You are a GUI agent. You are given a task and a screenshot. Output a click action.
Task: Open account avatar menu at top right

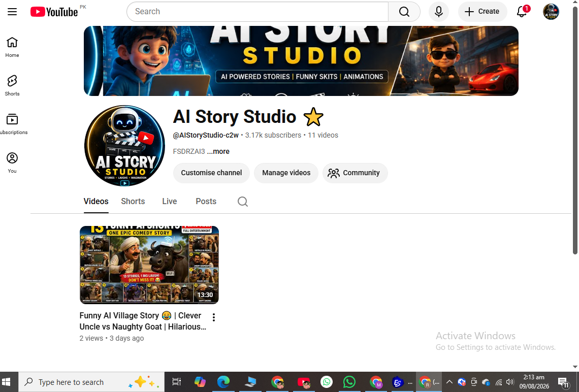point(551,12)
